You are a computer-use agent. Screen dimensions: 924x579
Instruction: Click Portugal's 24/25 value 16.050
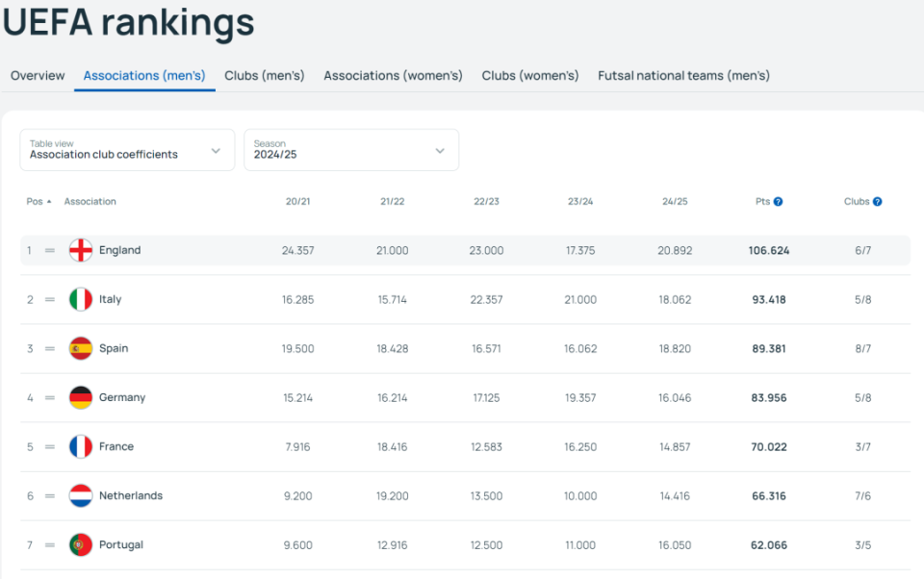point(675,545)
